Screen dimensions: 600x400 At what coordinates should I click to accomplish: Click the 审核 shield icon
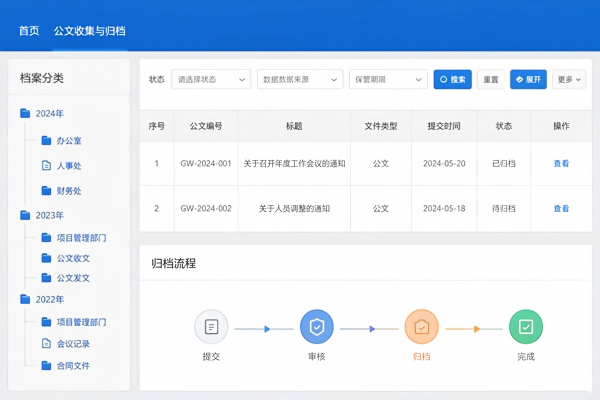point(317,327)
